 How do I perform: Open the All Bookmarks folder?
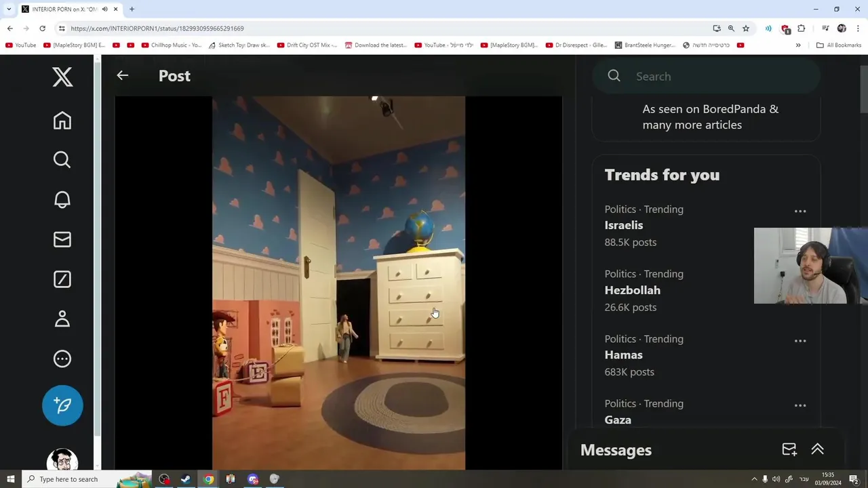tap(839, 45)
